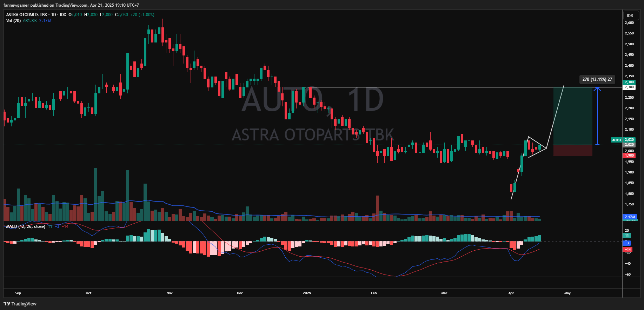Click the 2025 label on the time axis
Screen dimensions: 644x310
coord(307,293)
